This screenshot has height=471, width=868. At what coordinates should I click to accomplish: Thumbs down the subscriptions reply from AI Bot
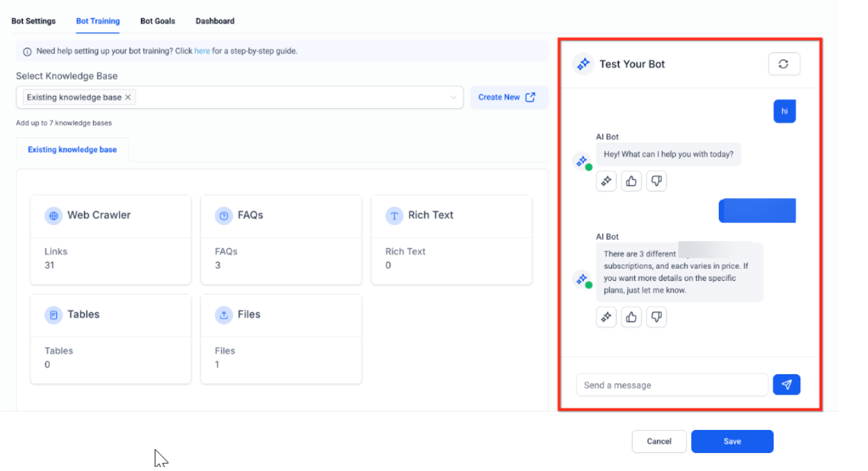tap(656, 317)
